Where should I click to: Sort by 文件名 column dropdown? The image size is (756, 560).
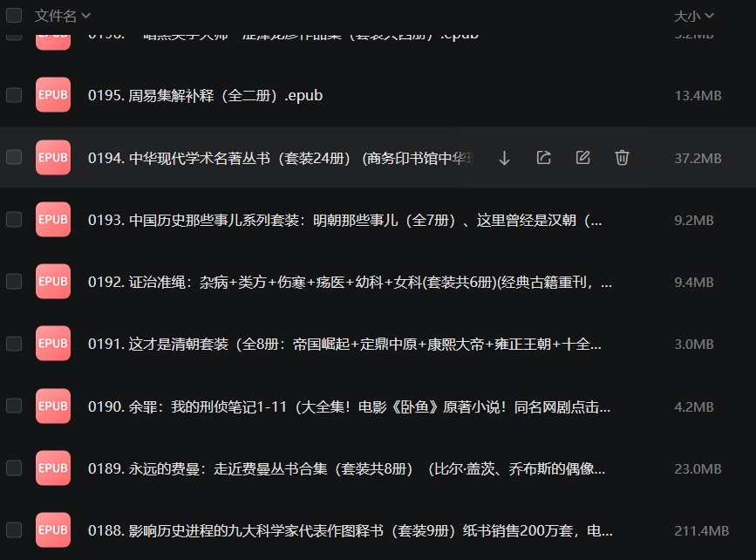pyautogui.click(x=63, y=16)
